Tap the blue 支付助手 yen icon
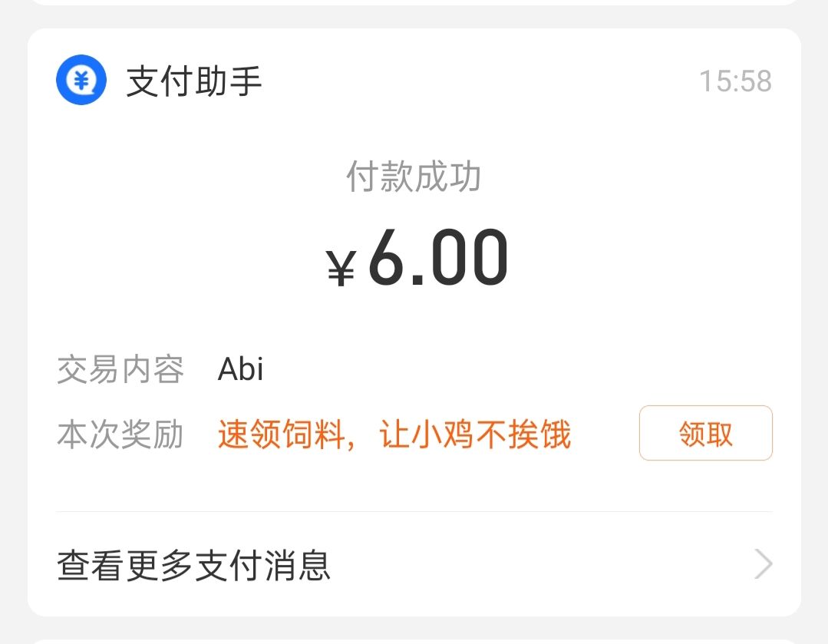 coord(81,81)
